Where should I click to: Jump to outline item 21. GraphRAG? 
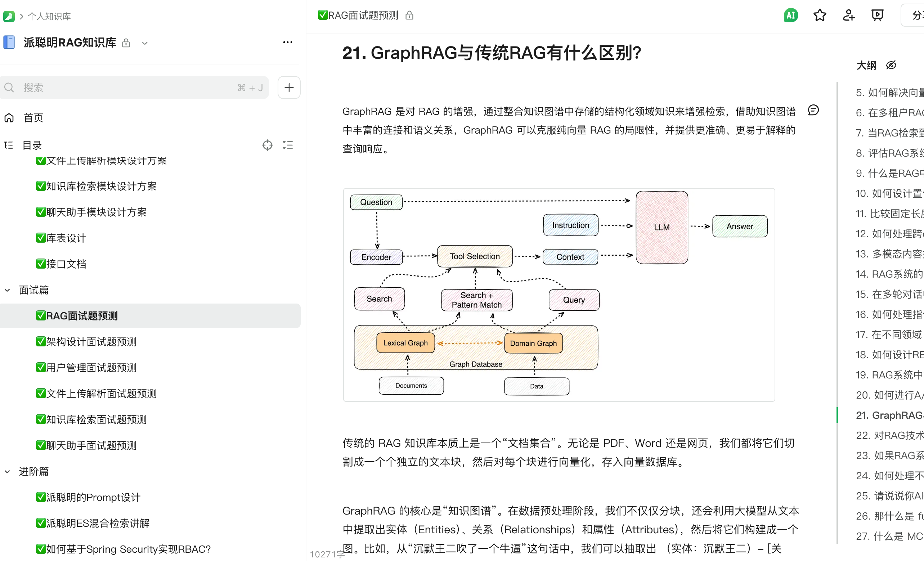tap(889, 415)
